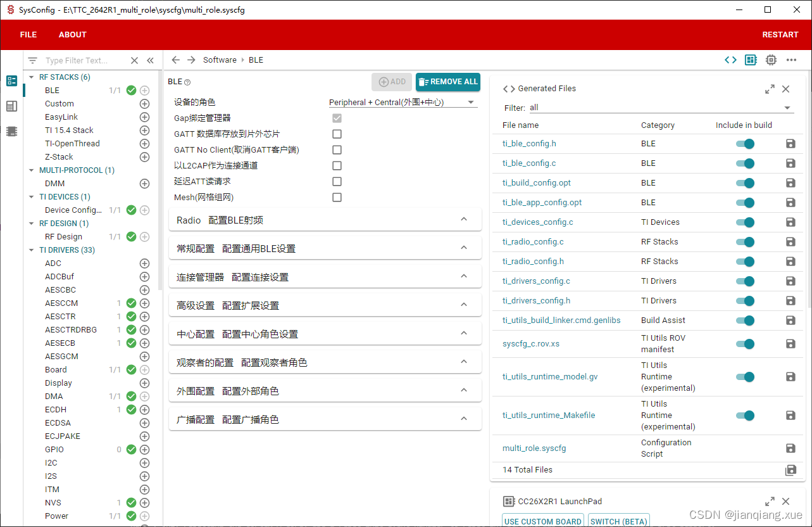Add an ADC driver instance

(x=144, y=263)
